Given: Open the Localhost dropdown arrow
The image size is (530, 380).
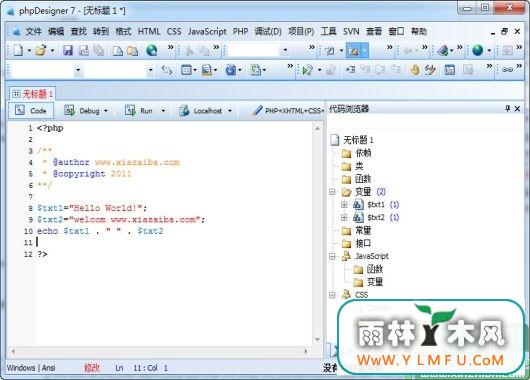Looking at the screenshot, I should click(x=230, y=111).
